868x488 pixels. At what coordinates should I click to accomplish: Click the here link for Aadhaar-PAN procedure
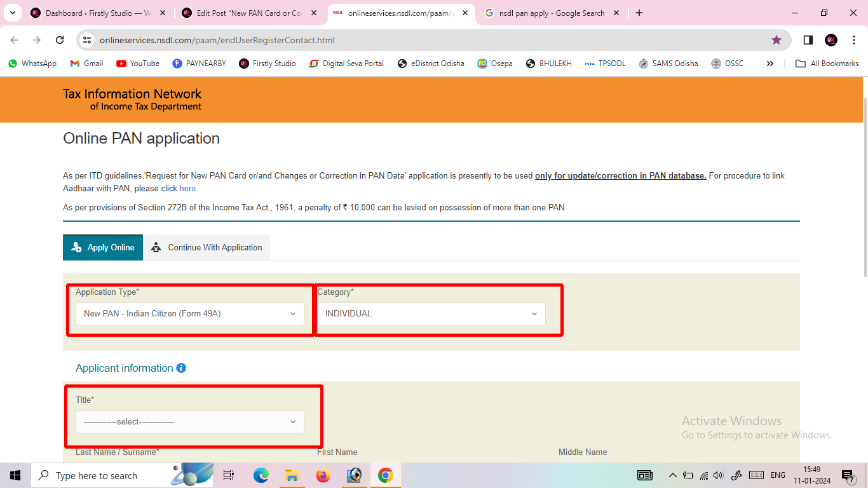click(187, 188)
